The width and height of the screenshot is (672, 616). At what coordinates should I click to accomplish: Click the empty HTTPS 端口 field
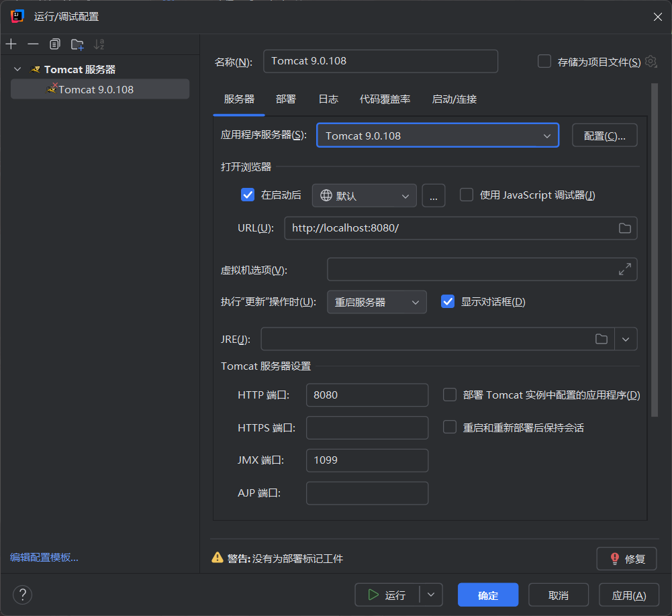tap(367, 427)
